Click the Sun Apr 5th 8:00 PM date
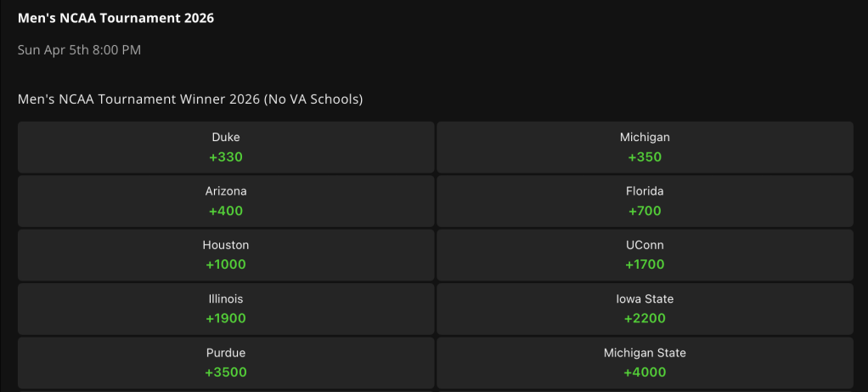 point(79,50)
